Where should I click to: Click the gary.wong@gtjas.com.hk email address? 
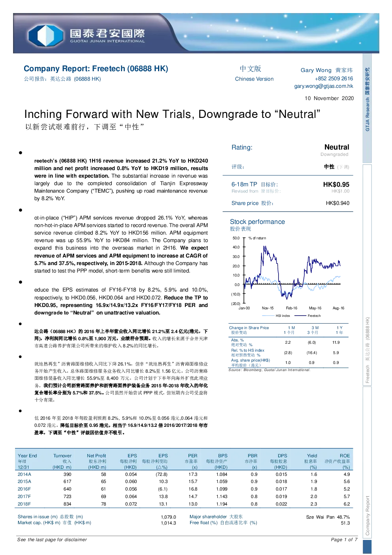point(324,86)
